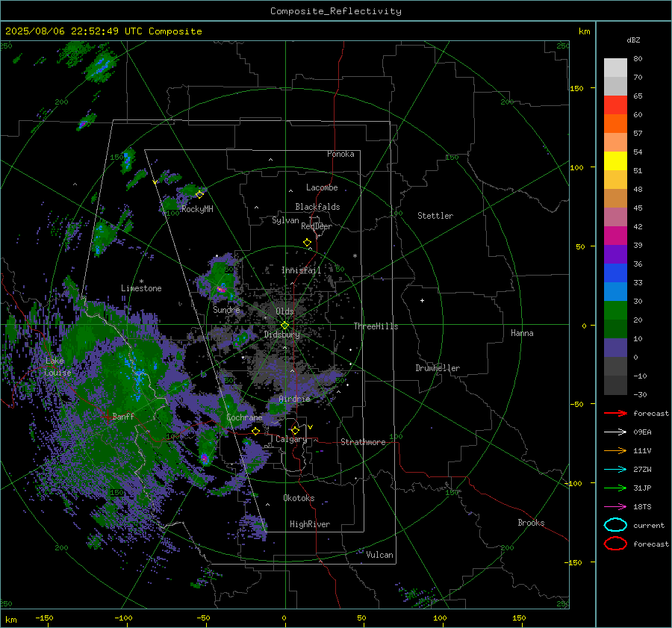Click the Composite_Reflectivity title
This screenshot has width=672, height=628.
tap(336, 11)
